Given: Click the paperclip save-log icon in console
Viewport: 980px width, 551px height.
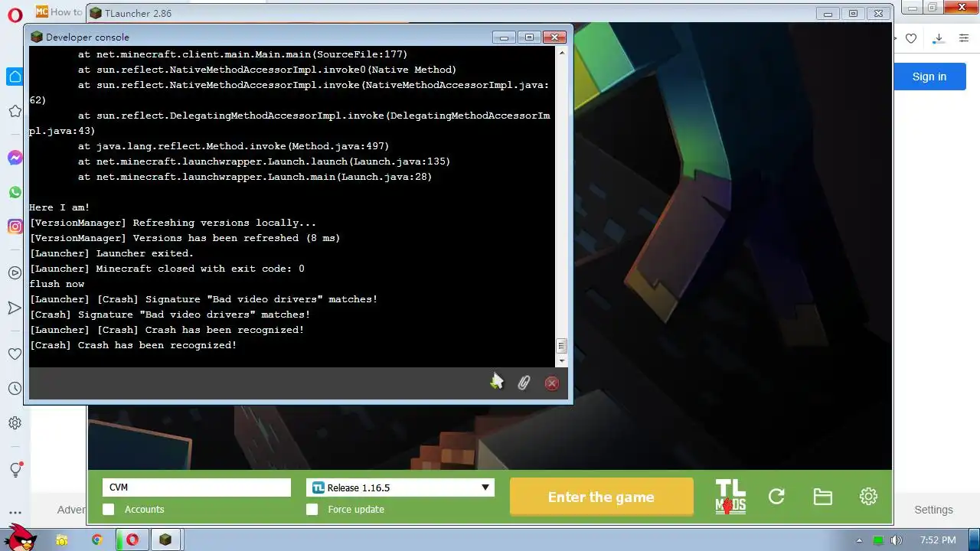Looking at the screenshot, I should coord(524,383).
